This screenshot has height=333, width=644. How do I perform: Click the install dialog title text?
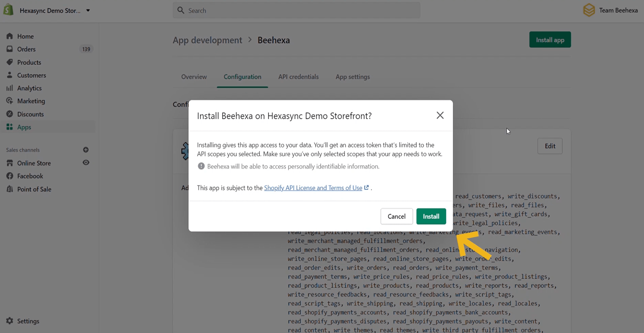[284, 116]
